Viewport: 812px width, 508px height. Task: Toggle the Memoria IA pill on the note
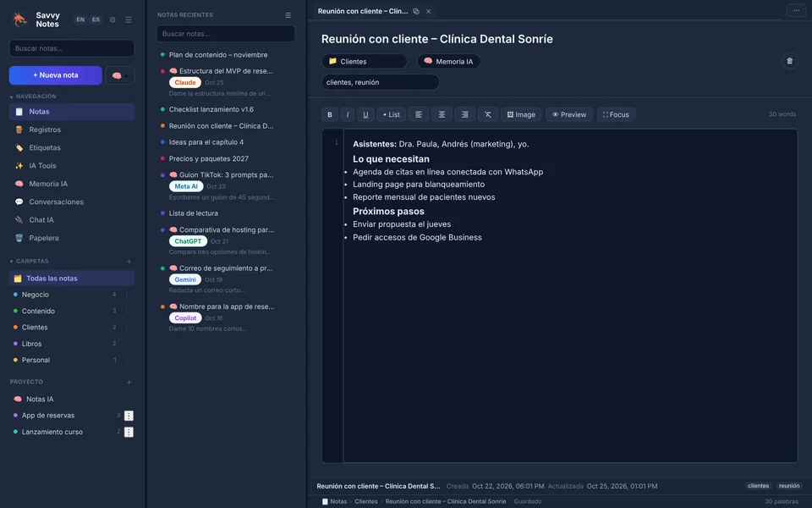(448, 61)
